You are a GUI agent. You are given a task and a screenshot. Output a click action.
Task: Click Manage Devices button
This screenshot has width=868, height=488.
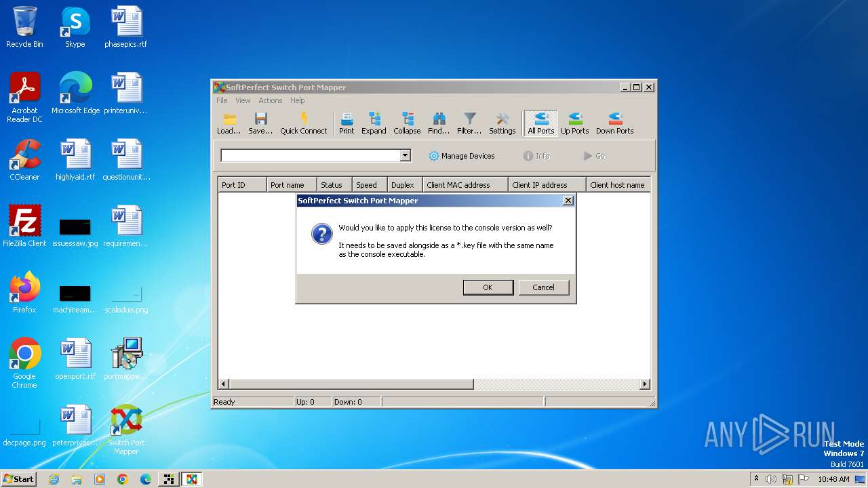tap(462, 156)
